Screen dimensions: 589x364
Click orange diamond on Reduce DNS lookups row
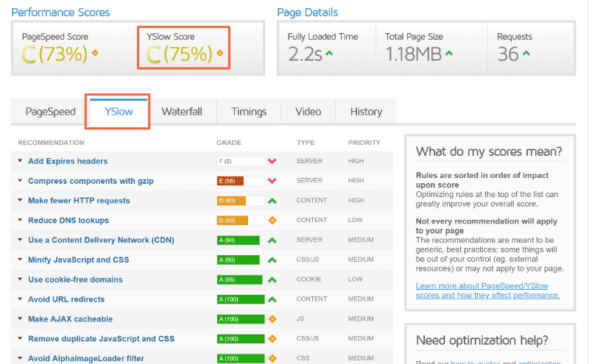pos(272,221)
